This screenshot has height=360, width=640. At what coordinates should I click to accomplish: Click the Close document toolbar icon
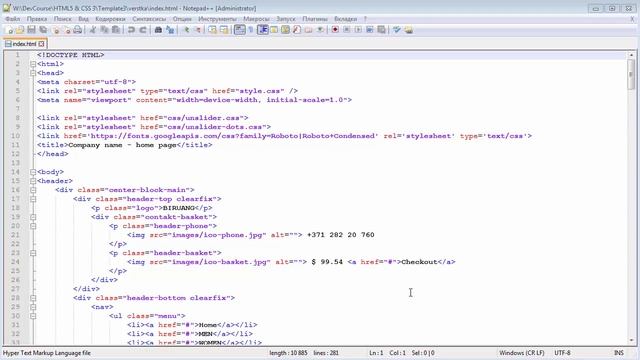click(56, 30)
